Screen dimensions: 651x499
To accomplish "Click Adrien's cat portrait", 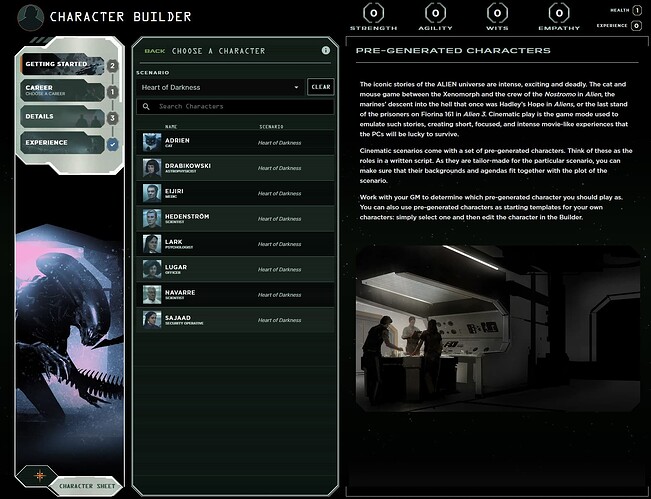I will pyautogui.click(x=152, y=142).
